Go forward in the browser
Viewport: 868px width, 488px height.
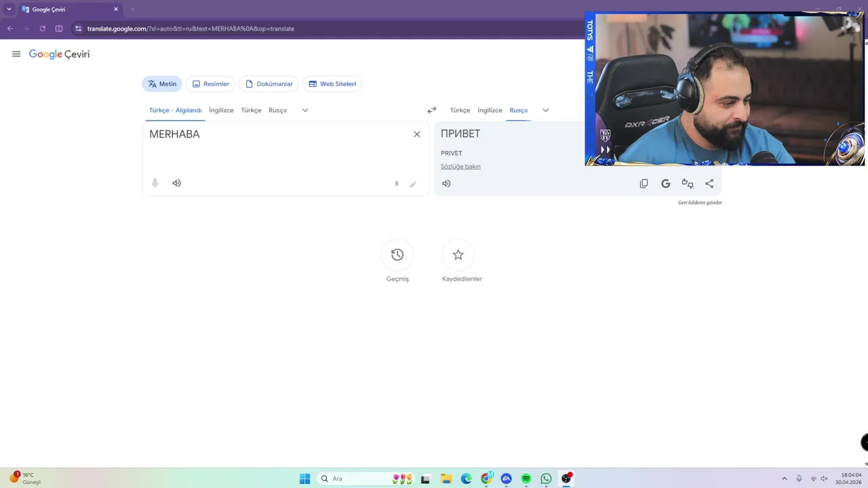[26, 28]
